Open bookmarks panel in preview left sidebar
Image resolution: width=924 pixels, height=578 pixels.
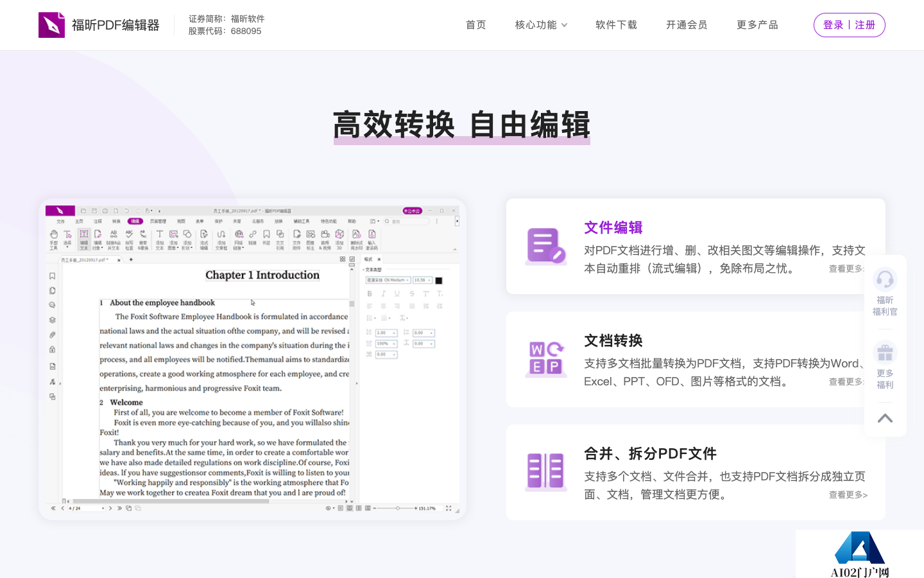pos(52,276)
